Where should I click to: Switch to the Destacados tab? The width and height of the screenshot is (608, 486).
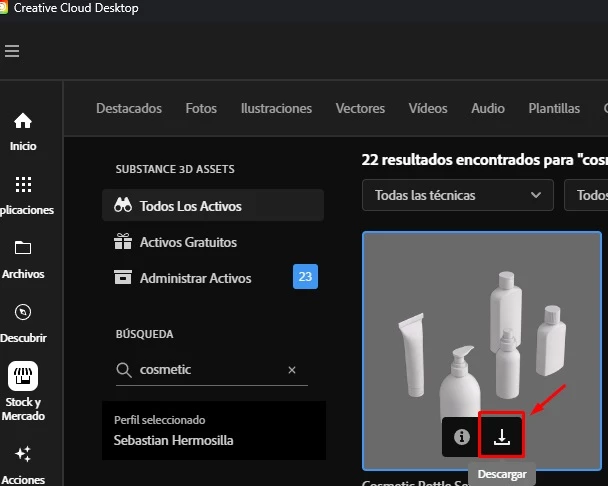(x=129, y=108)
